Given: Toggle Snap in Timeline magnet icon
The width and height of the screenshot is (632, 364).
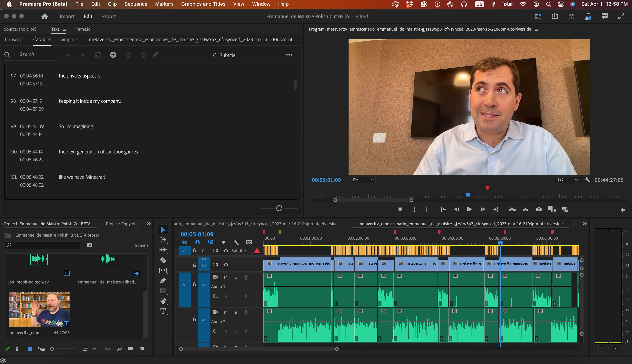Looking at the screenshot, I should click(x=198, y=242).
